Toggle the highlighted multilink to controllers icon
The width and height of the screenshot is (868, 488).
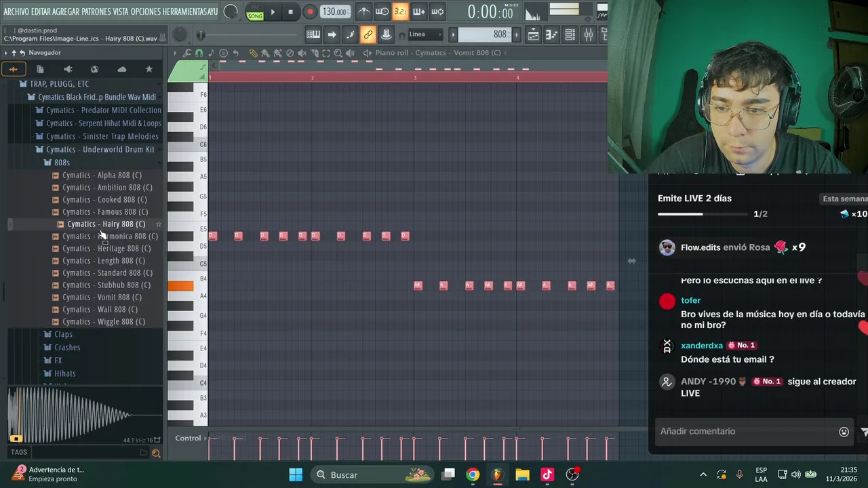tap(368, 35)
